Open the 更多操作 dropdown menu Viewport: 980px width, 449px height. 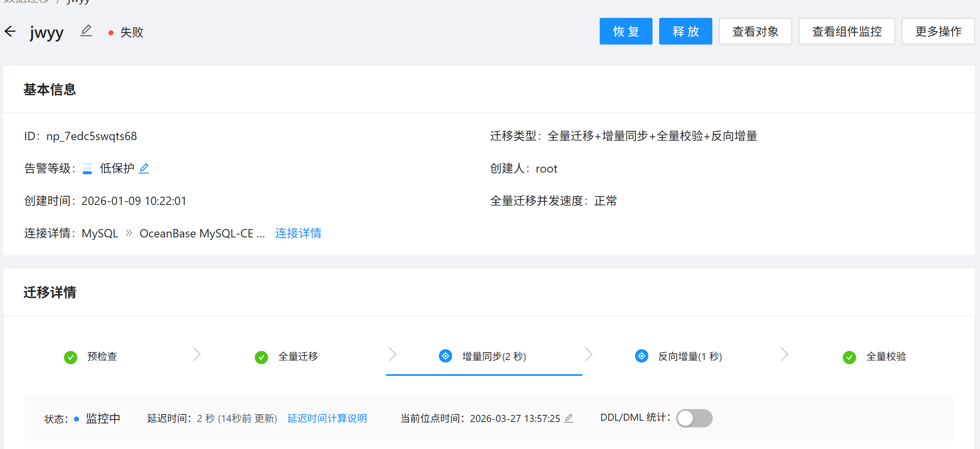(x=938, y=32)
